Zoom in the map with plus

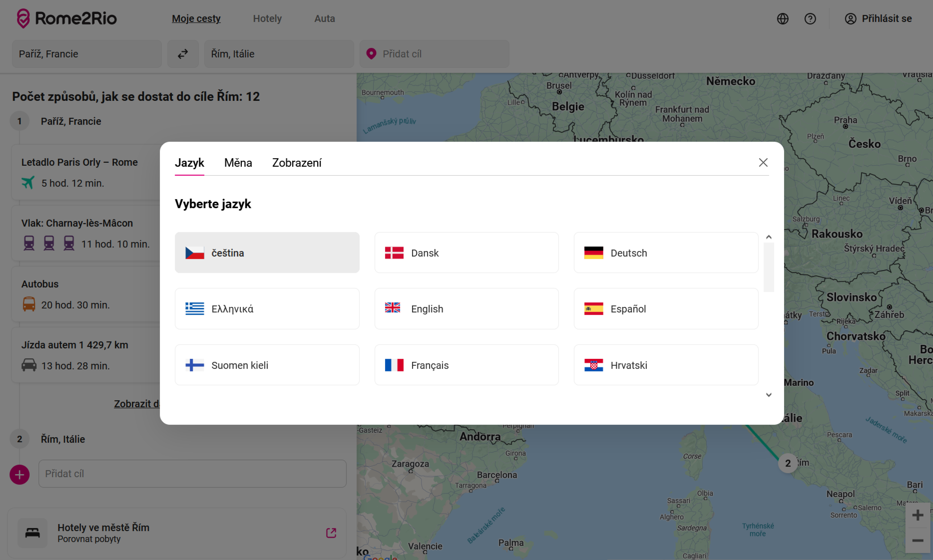point(918,515)
